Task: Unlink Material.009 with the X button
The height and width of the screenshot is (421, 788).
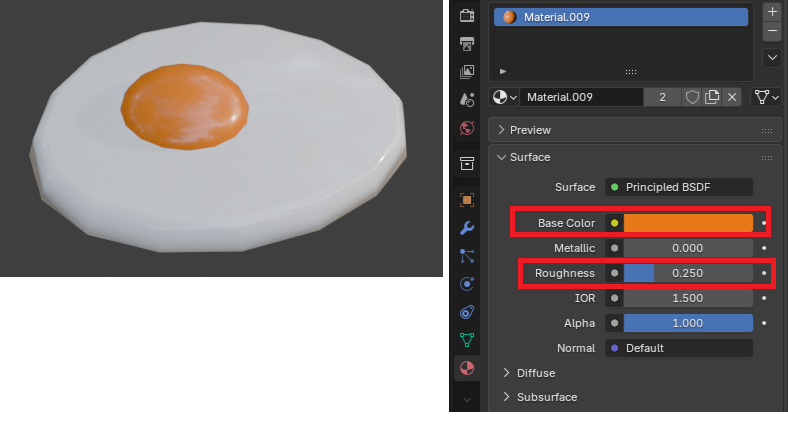Action: [732, 97]
